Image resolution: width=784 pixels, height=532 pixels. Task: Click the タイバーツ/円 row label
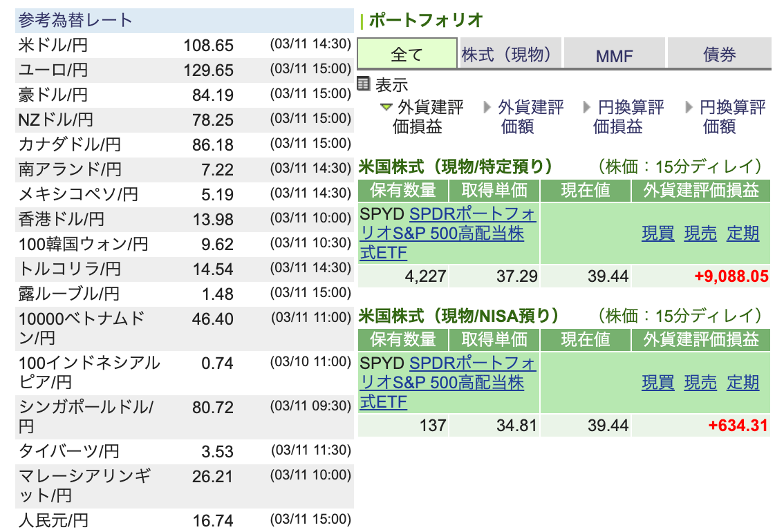[x=69, y=452]
